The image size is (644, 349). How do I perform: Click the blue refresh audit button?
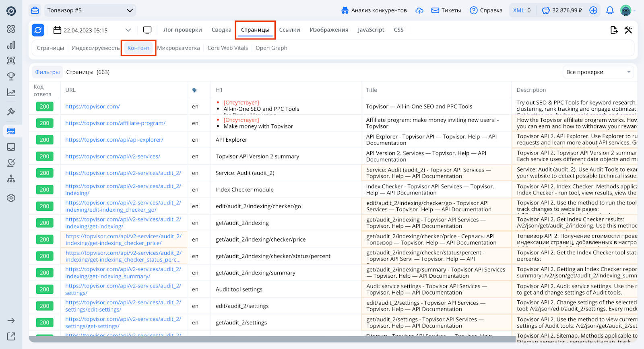pos(38,30)
